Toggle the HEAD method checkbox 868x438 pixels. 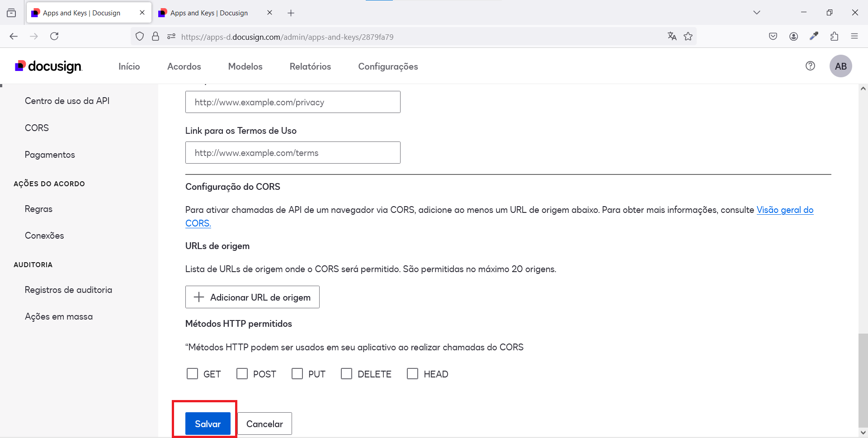tap(413, 374)
